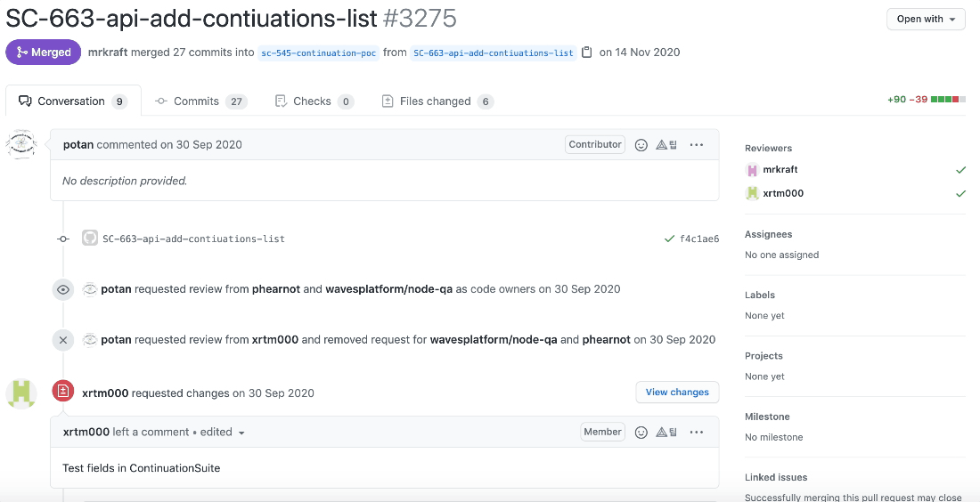
Task: Open three-dot menu on potan's comment
Action: pyautogui.click(x=697, y=145)
